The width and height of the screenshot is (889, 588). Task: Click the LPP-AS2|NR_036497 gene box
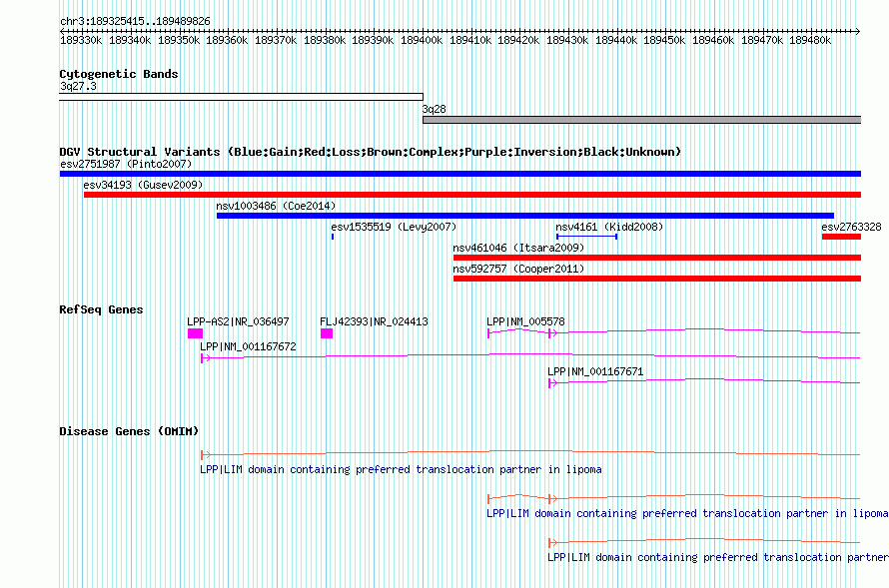click(x=195, y=333)
